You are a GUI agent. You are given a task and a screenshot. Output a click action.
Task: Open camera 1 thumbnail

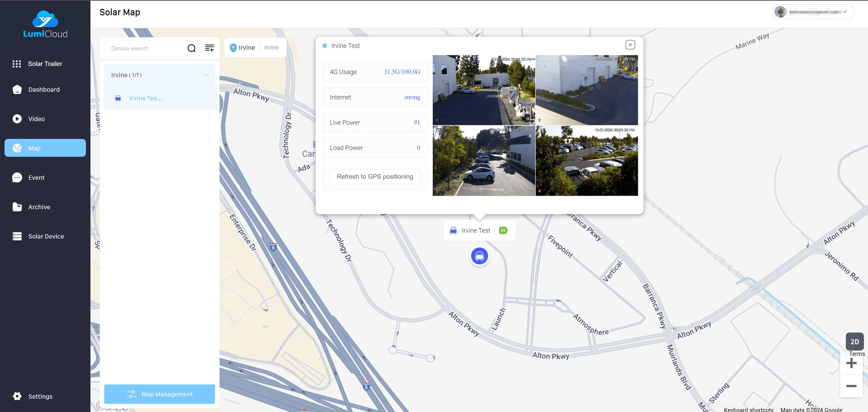point(484,90)
